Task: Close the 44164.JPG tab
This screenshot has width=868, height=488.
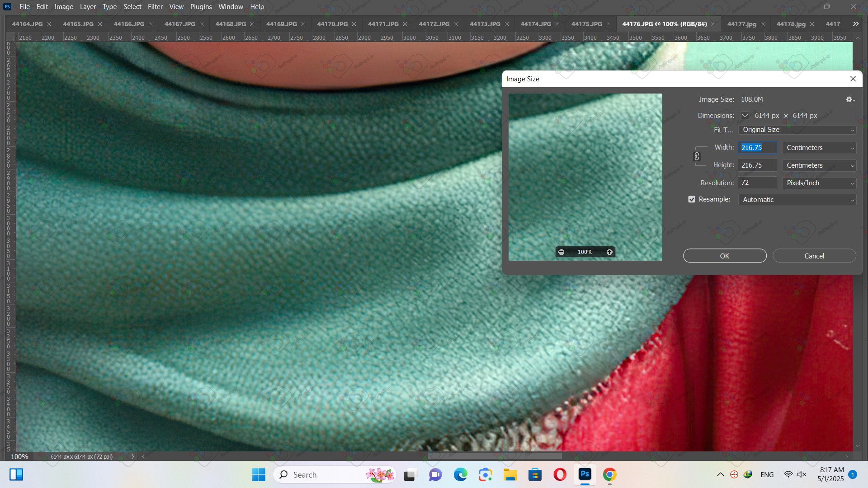Action: pyautogui.click(x=49, y=24)
